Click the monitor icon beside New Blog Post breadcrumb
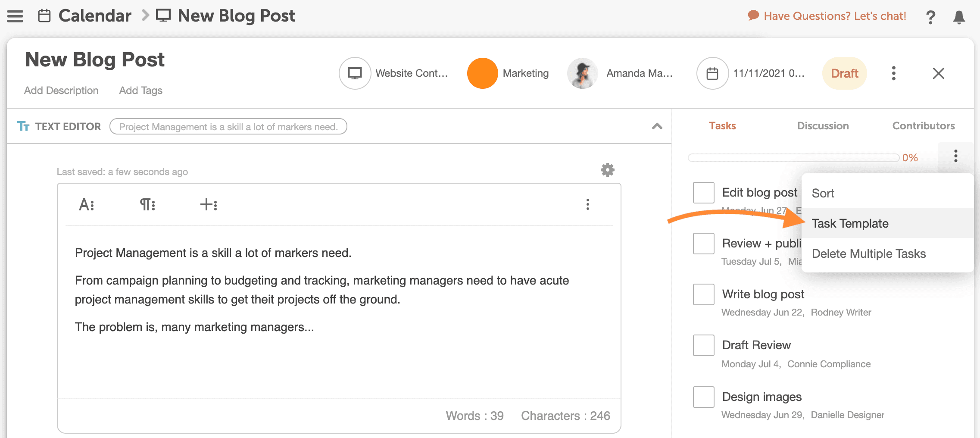Viewport: 980px width, 438px height. coord(163,16)
